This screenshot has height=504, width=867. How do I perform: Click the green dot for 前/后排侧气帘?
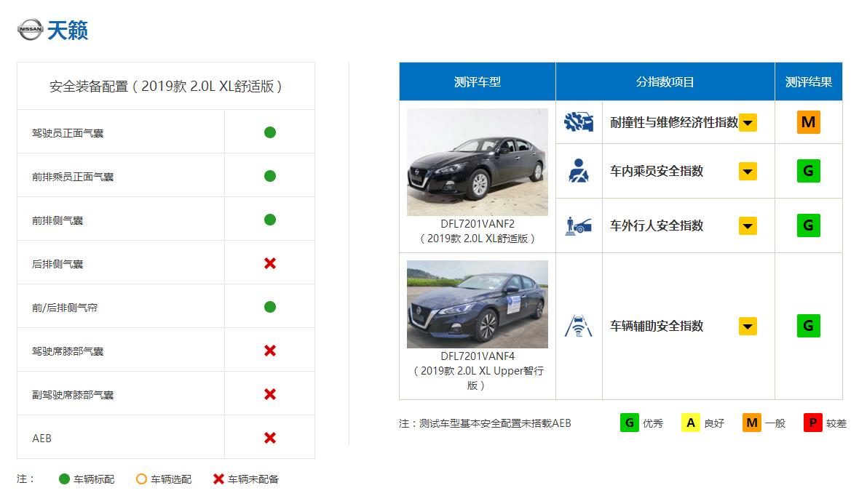[270, 307]
